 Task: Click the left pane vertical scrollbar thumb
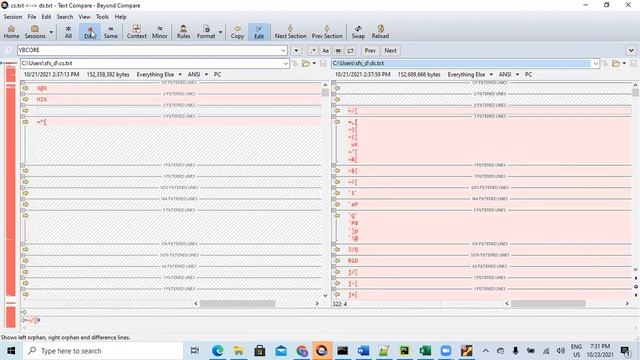325,92
